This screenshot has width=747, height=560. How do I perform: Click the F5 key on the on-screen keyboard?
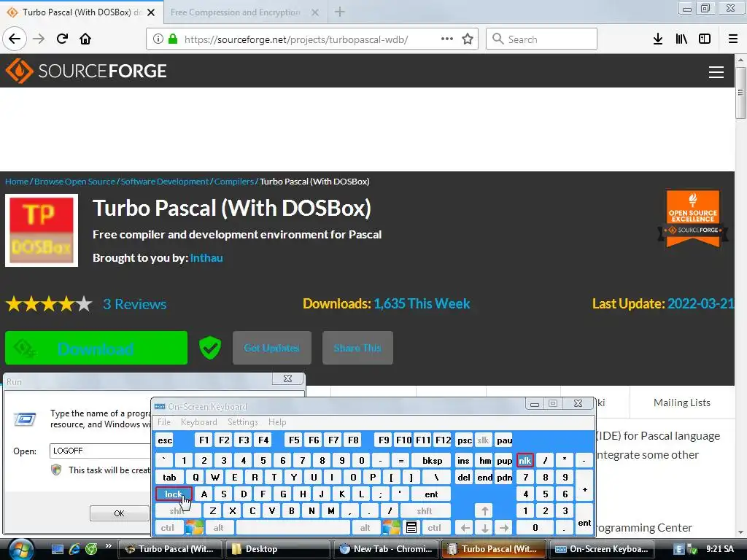coord(294,440)
